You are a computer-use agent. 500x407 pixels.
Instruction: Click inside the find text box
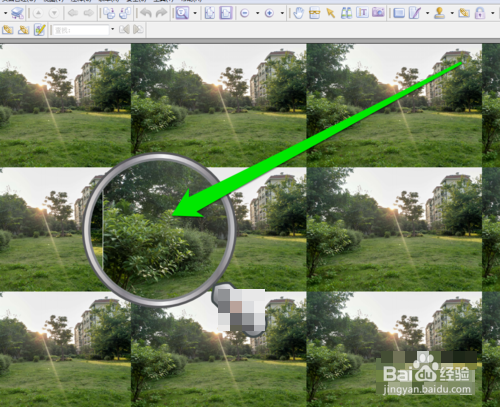point(81,30)
